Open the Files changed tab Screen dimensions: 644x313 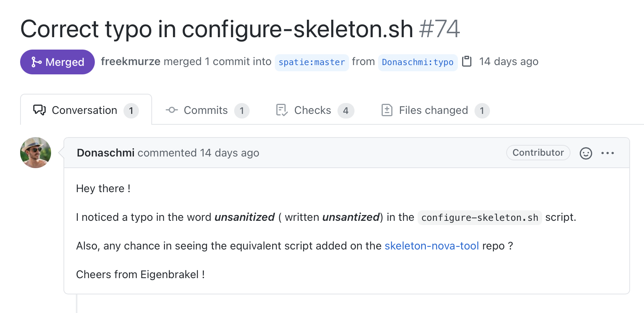435,110
